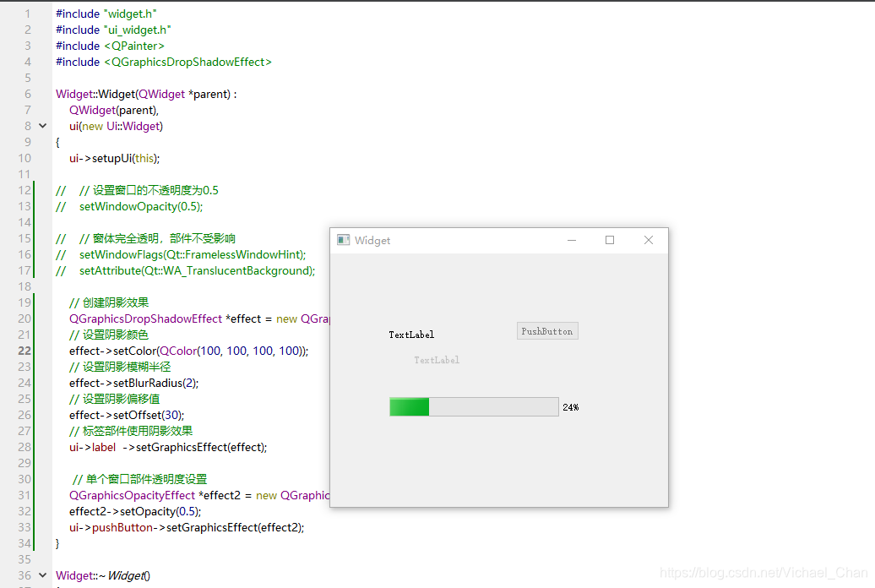
Task: Click line number 1 in the gutter
Action: [28, 14]
